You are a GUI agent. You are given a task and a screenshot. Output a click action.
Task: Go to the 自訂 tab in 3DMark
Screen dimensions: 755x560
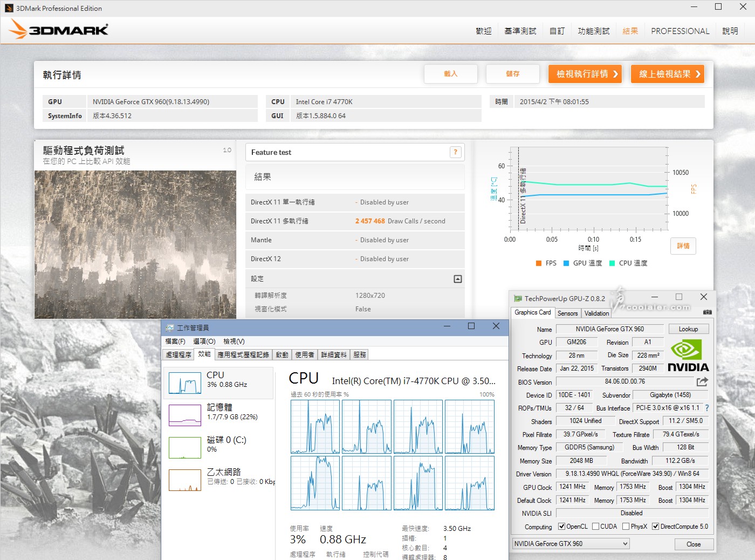coord(557,31)
